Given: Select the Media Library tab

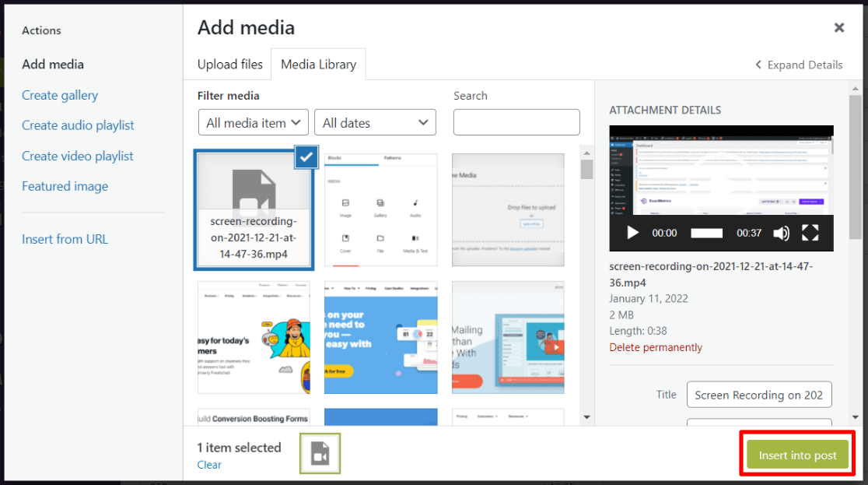Looking at the screenshot, I should [318, 65].
